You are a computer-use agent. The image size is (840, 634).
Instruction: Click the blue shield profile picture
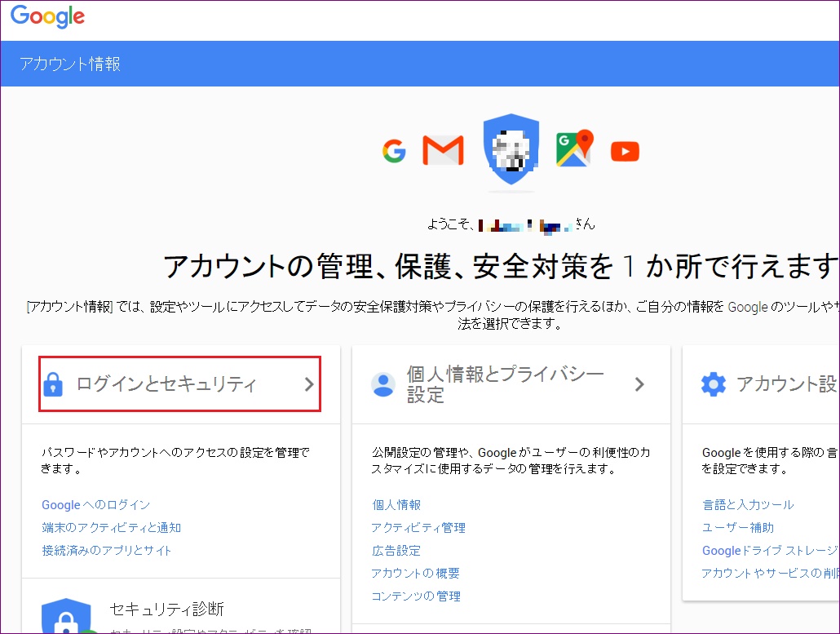pos(511,149)
